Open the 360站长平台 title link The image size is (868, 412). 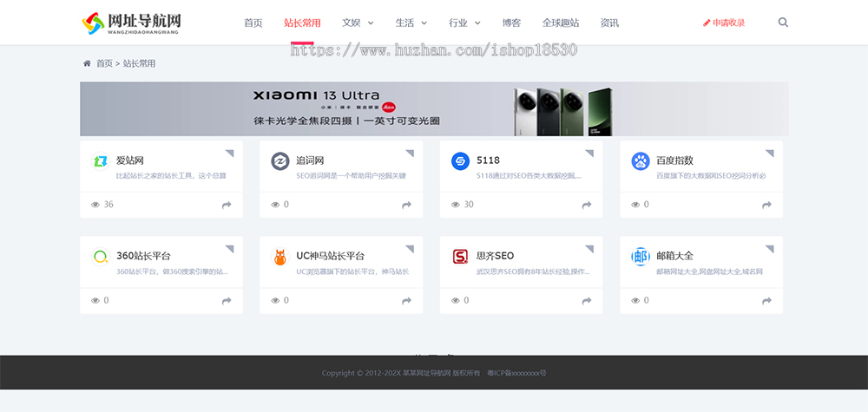coord(143,256)
